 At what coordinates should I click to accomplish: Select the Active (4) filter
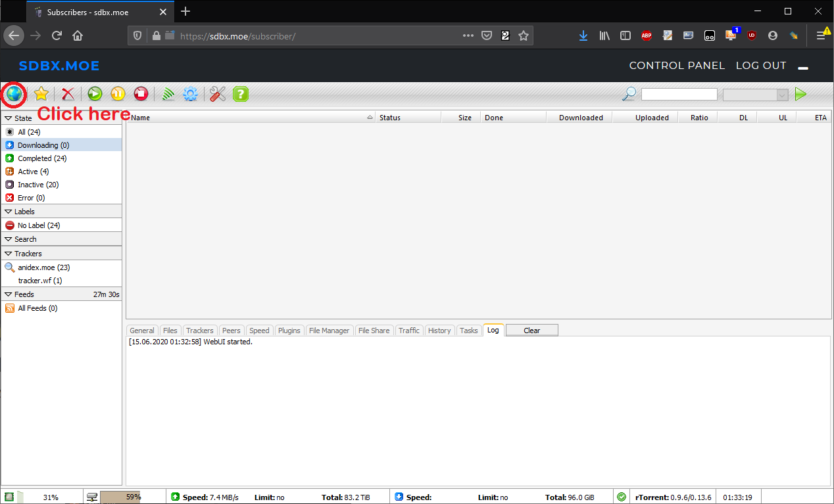tap(61, 172)
